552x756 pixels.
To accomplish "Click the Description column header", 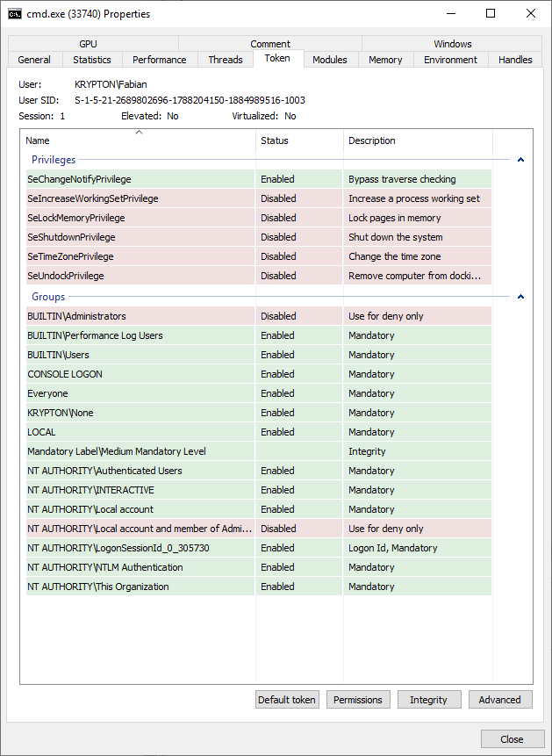I will (x=417, y=140).
